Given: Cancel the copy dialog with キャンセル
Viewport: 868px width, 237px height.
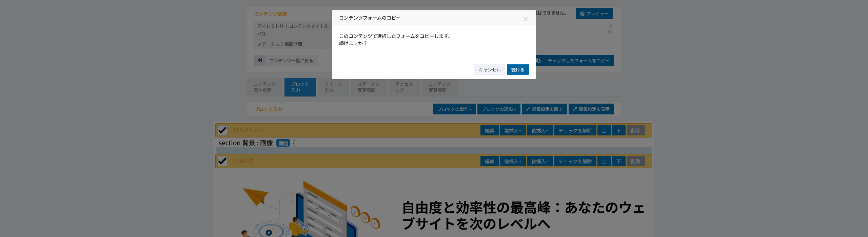Looking at the screenshot, I should point(490,70).
